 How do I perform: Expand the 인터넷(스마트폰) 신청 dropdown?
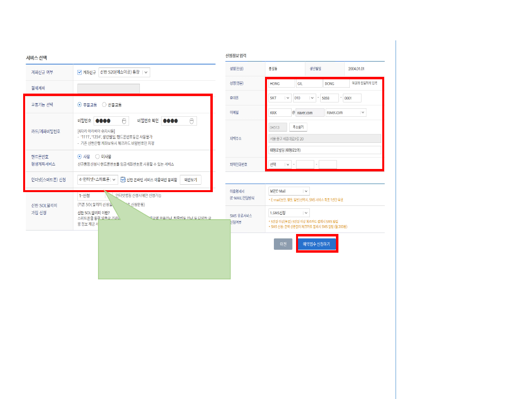pyautogui.click(x=114, y=180)
